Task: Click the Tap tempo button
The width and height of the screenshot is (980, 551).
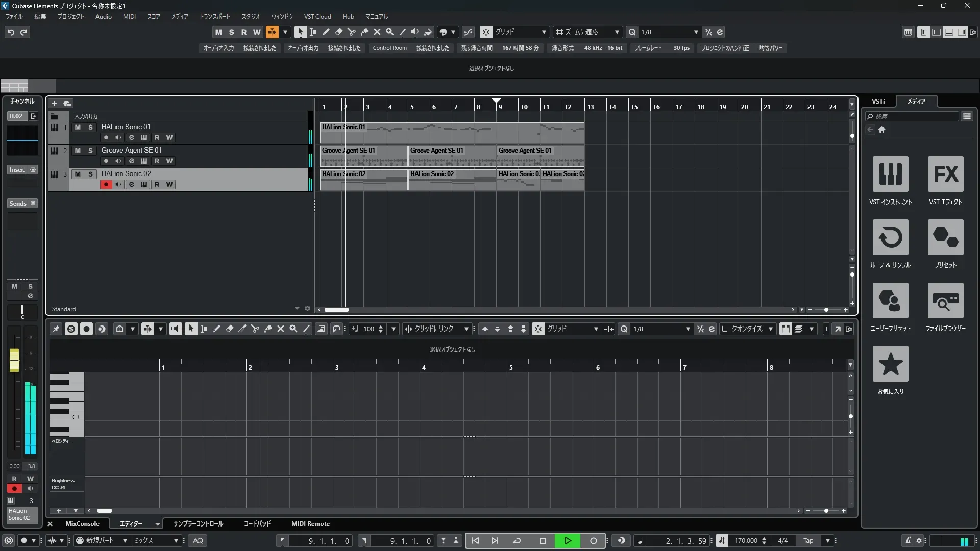Action: pos(808,541)
